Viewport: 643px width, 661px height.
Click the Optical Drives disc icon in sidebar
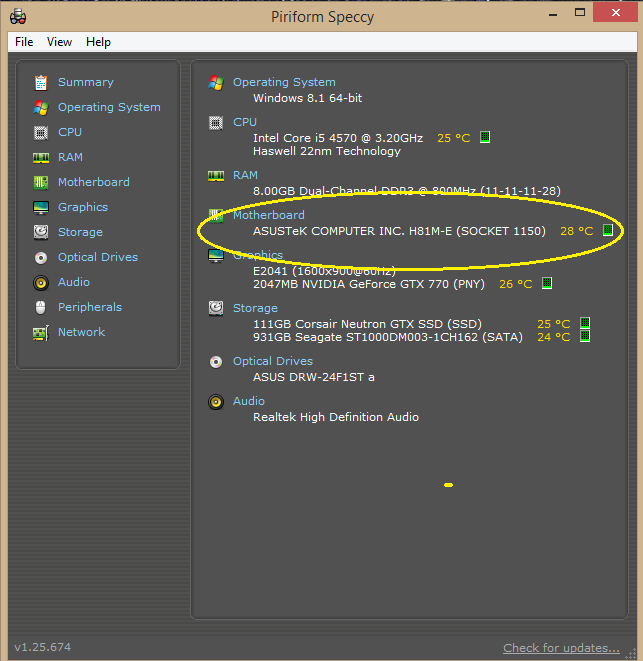(x=41, y=258)
